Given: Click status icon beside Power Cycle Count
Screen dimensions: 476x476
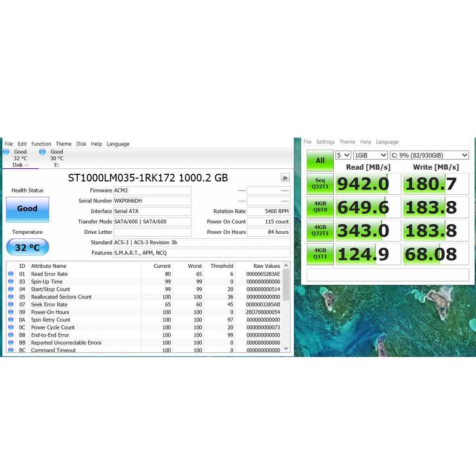Looking at the screenshot, I should coord(11,328).
